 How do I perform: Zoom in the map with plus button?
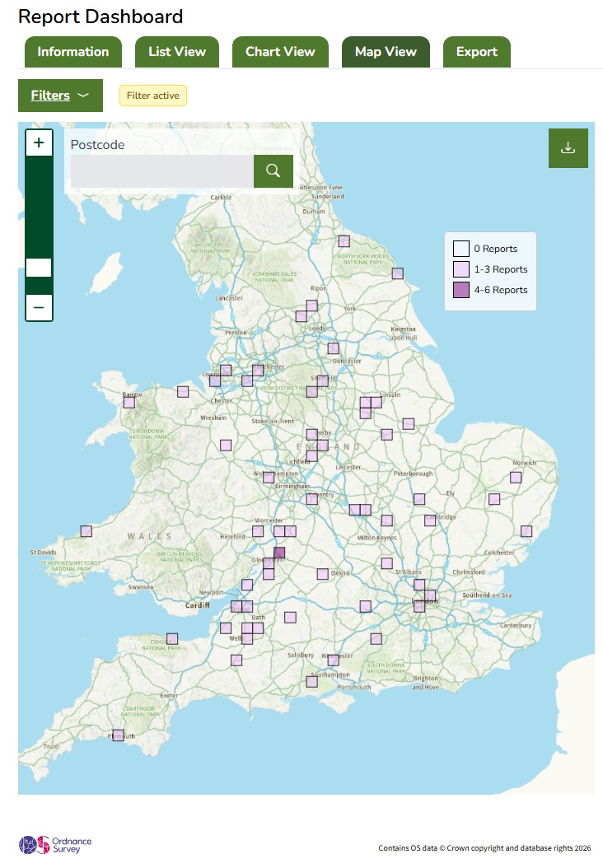[x=39, y=142]
